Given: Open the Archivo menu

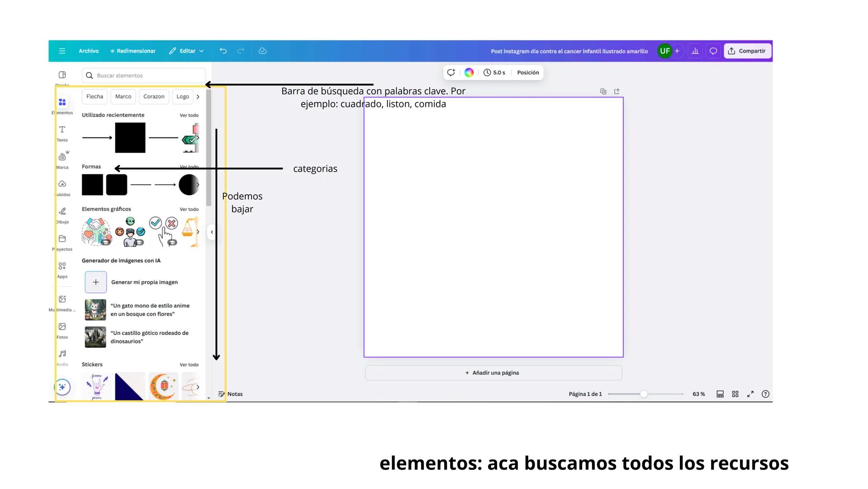Looking at the screenshot, I should tap(88, 51).
